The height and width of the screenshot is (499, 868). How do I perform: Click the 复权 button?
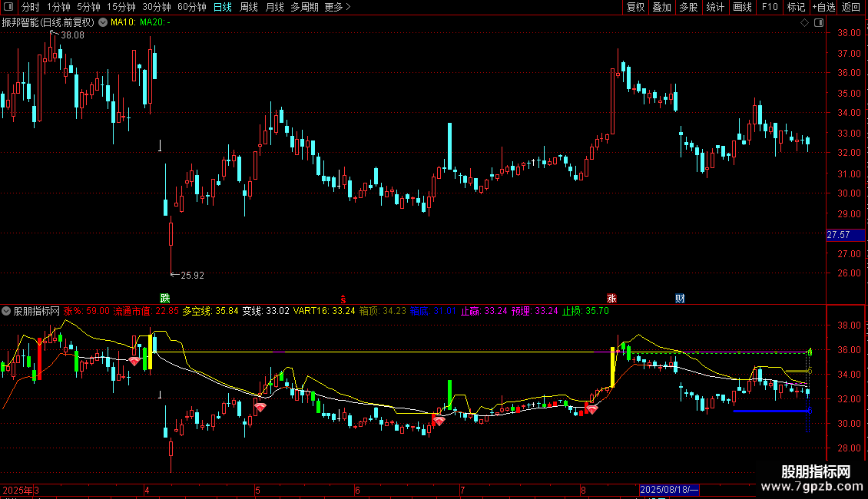(635, 7)
